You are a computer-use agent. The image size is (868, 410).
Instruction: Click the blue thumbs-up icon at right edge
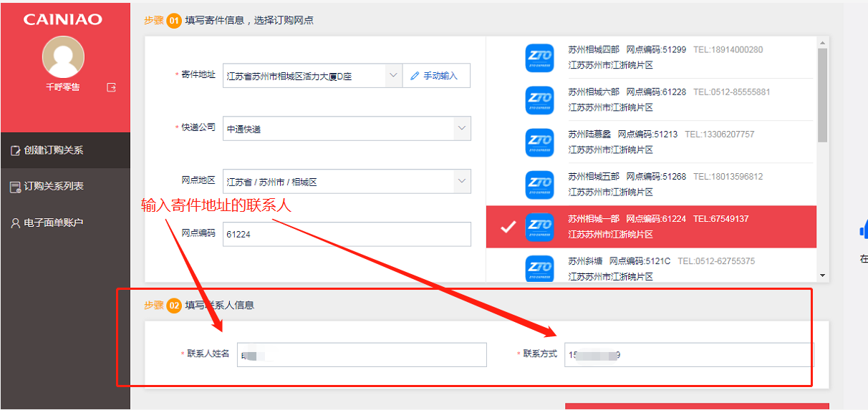pos(864,229)
